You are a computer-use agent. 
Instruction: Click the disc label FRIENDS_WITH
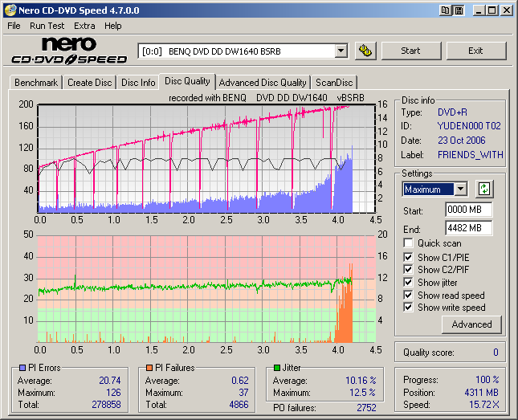pos(471,155)
